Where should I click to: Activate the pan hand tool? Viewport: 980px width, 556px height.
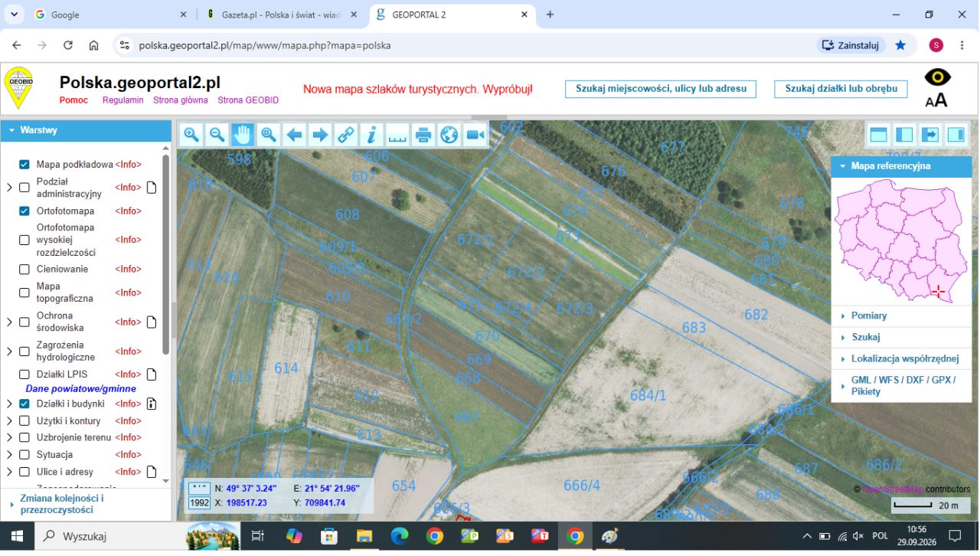243,135
